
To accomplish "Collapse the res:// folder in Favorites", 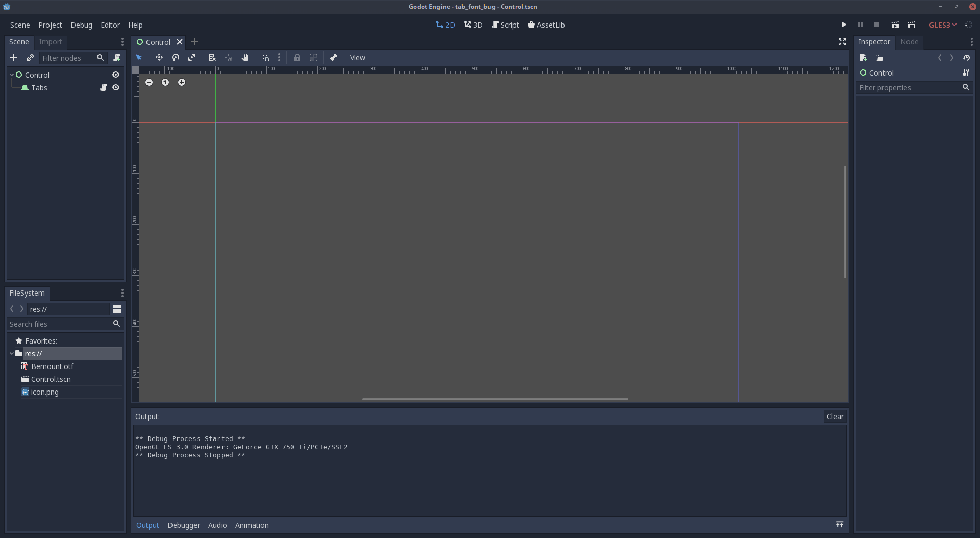I will coord(11,353).
